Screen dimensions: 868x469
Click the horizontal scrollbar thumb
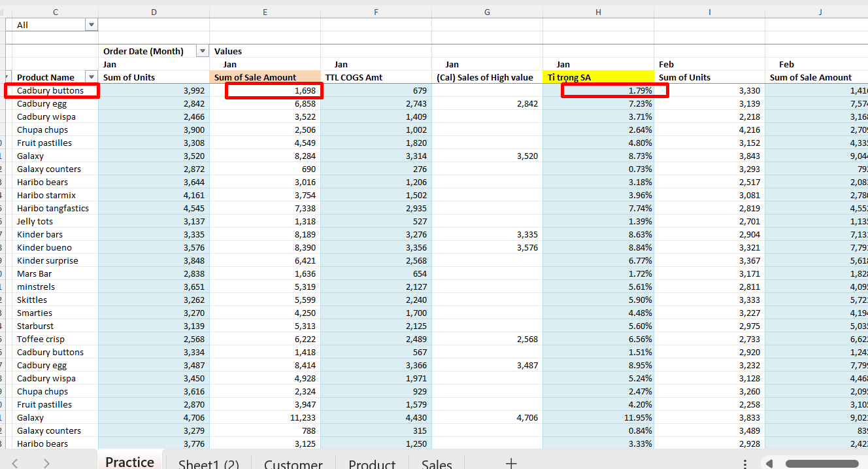tap(822, 464)
